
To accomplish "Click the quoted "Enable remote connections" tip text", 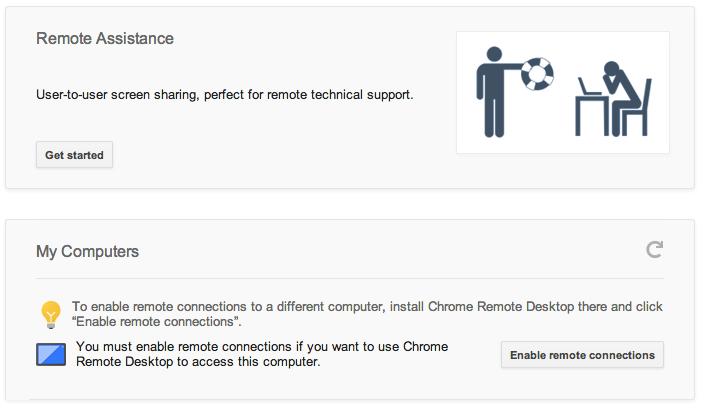I will pyautogui.click(x=156, y=322).
